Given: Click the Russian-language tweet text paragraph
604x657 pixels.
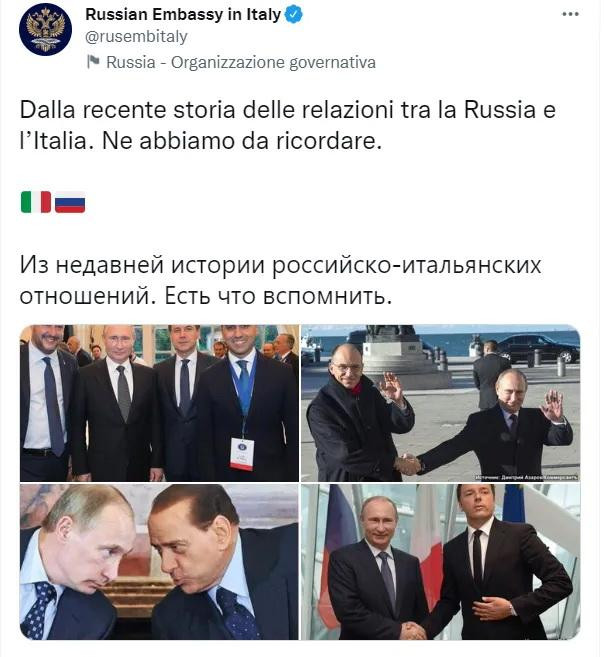Looking at the screenshot, I should 280,280.
